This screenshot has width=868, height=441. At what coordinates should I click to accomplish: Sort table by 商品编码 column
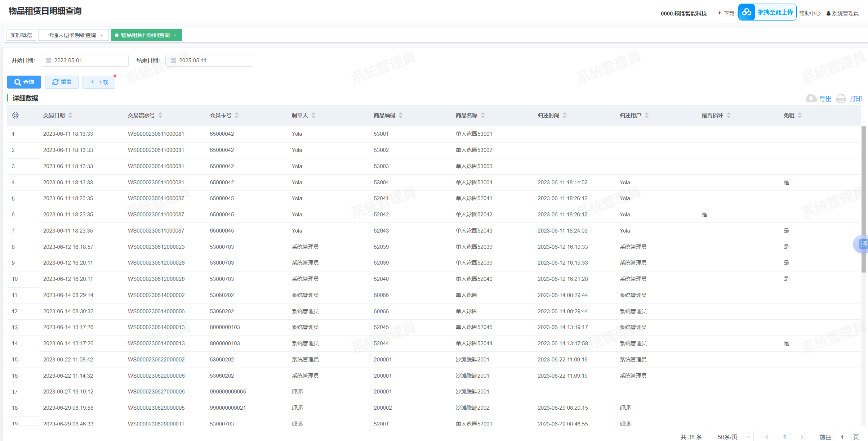[x=401, y=116]
